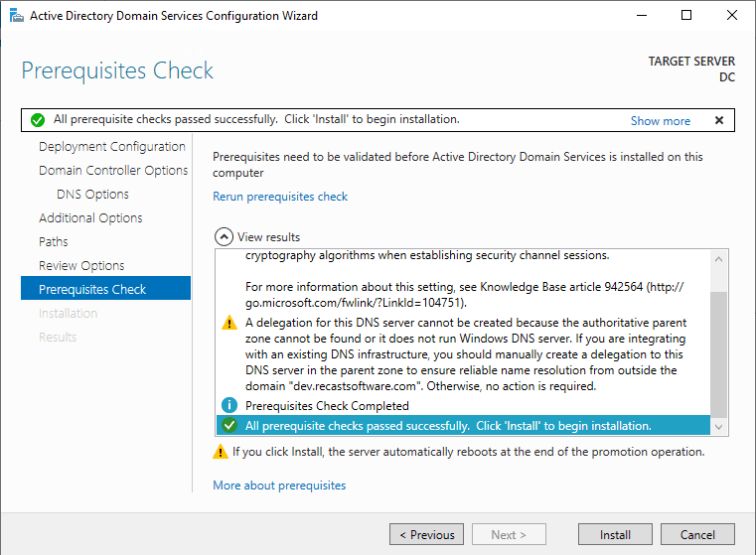Click the blue info icon for Prerequisites Check Completed

click(229, 406)
